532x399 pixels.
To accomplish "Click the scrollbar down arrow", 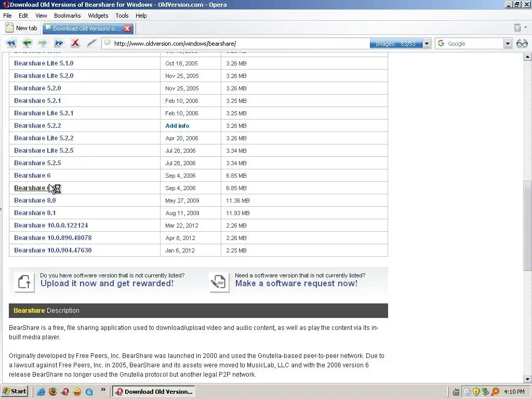I will pos(527,379).
